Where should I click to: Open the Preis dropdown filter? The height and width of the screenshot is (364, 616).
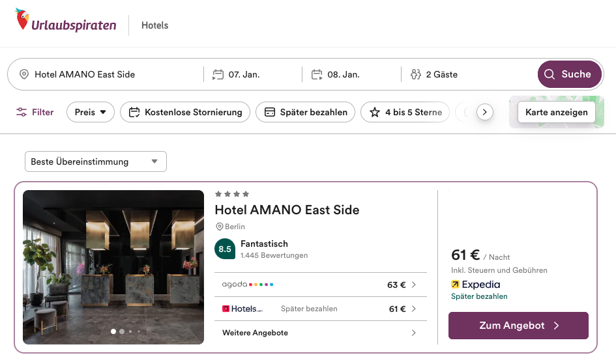[x=90, y=112]
